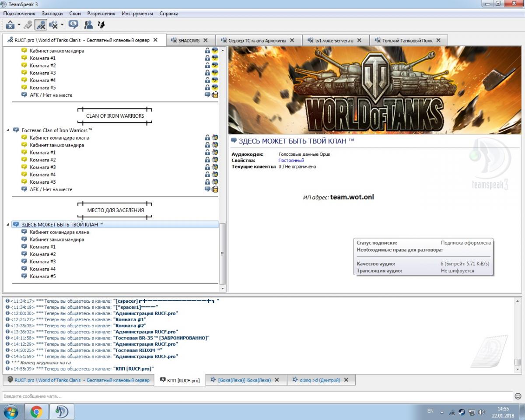Click the volume speaker icon in system tray

pos(482,412)
